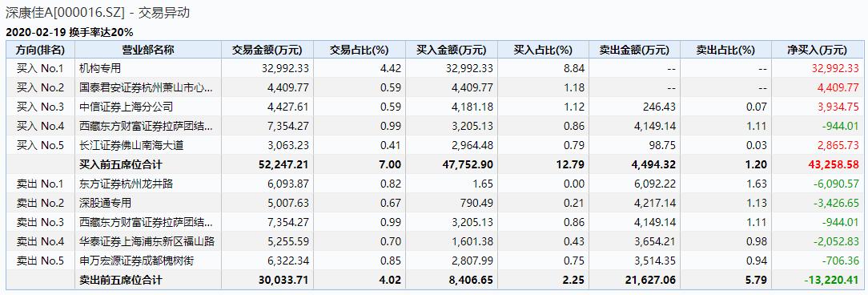
Task: Click the 卖出金额(万元) column header
Action: pyautogui.click(x=635, y=50)
